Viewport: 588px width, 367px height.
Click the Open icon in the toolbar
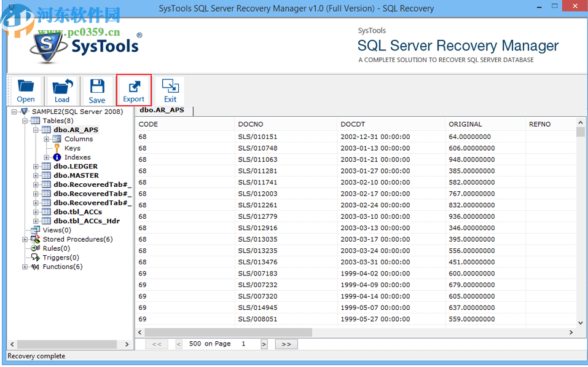(25, 86)
